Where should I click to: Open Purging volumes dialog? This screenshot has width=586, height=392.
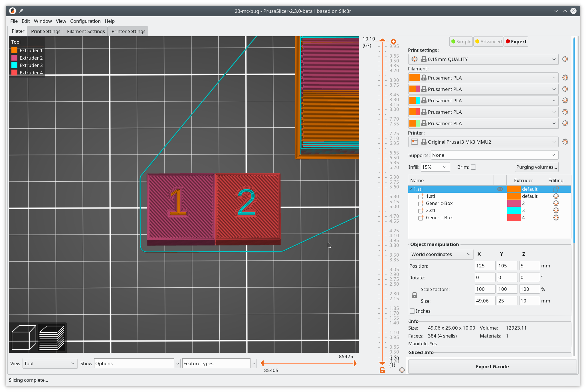pos(537,167)
